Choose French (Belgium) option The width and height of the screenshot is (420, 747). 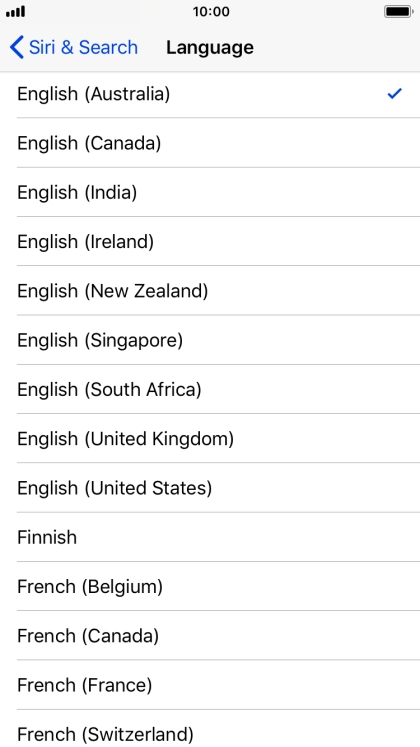tap(210, 586)
